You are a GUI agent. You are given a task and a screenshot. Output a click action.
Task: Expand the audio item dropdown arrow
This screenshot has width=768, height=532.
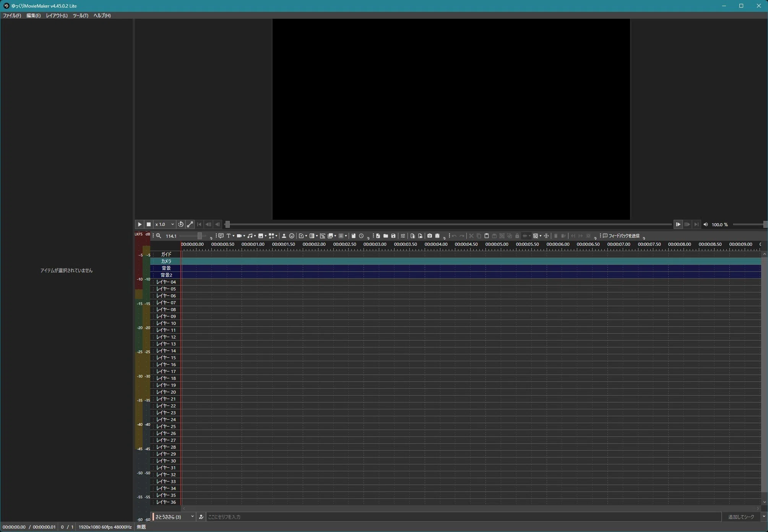tap(255, 236)
